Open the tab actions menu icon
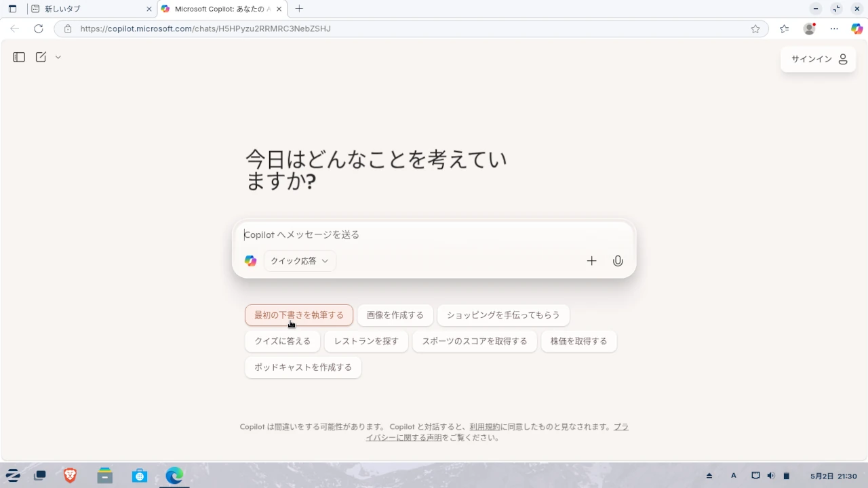Image resolution: width=868 pixels, height=488 pixels. coord(12,9)
